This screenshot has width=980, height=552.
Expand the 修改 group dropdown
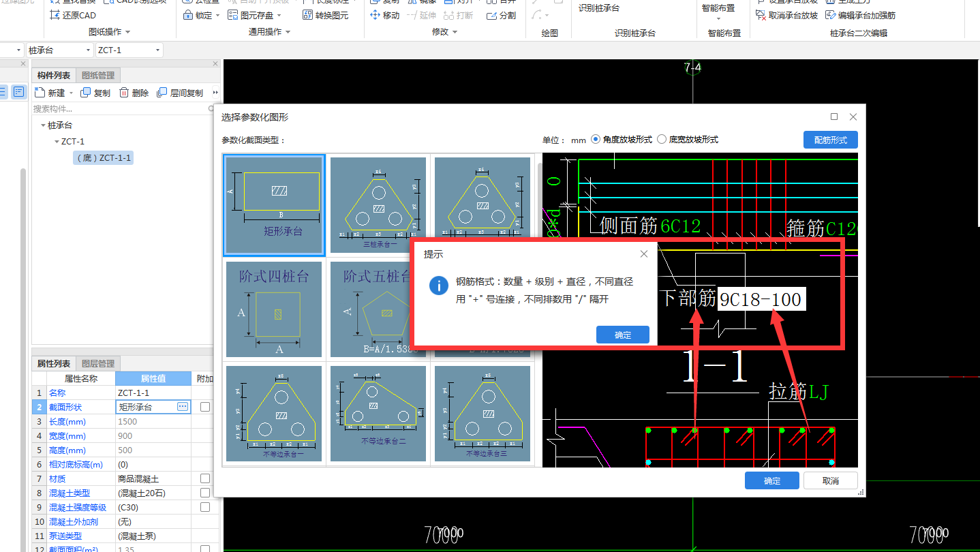(455, 32)
